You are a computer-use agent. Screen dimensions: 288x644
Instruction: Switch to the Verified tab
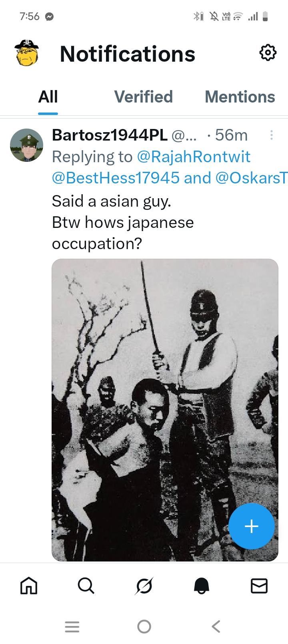pyautogui.click(x=143, y=97)
